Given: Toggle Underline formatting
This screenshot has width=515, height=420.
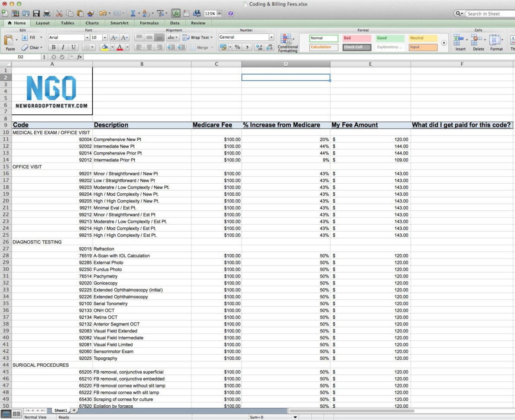Looking at the screenshot, I should pyautogui.click(x=73, y=47).
